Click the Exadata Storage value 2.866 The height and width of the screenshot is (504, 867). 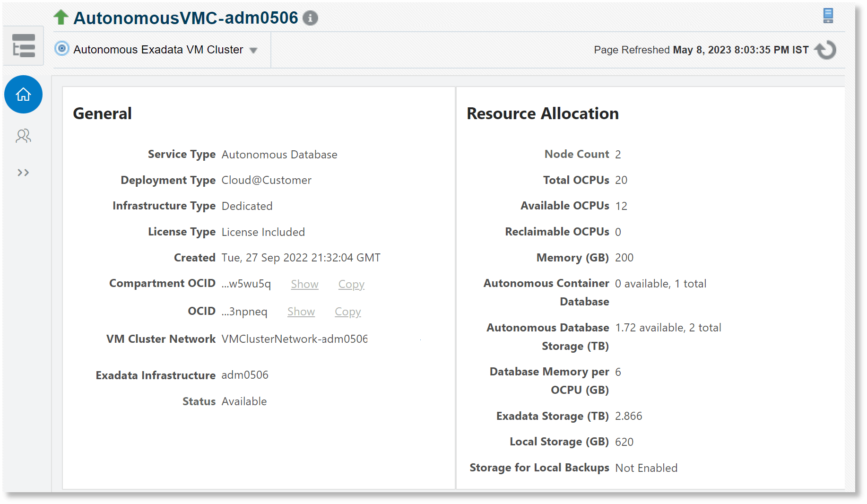pos(628,416)
